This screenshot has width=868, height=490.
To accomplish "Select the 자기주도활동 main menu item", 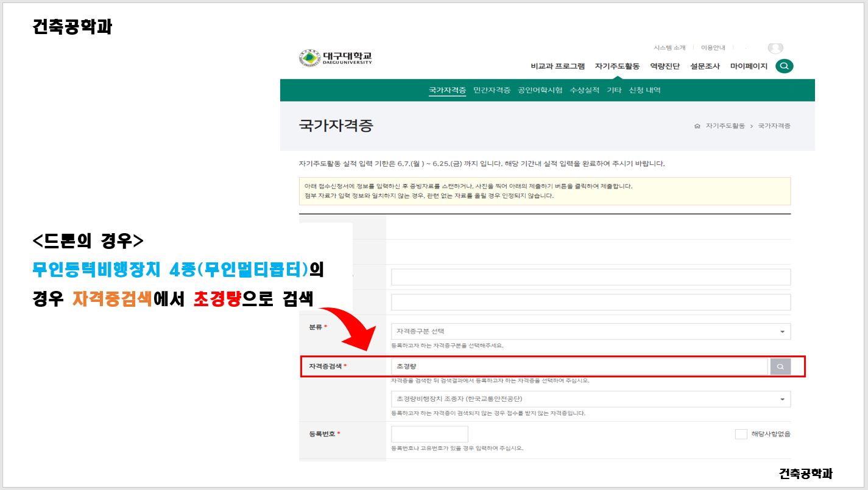I will pyautogui.click(x=617, y=66).
